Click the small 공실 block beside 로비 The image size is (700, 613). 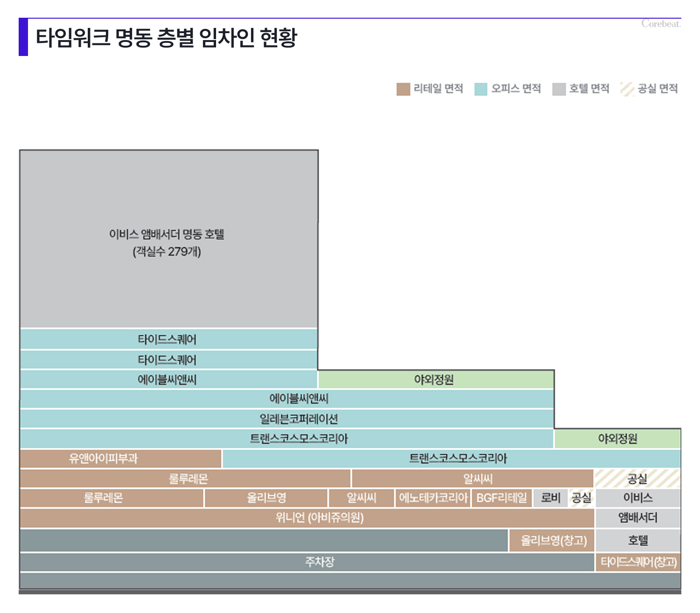581,498
